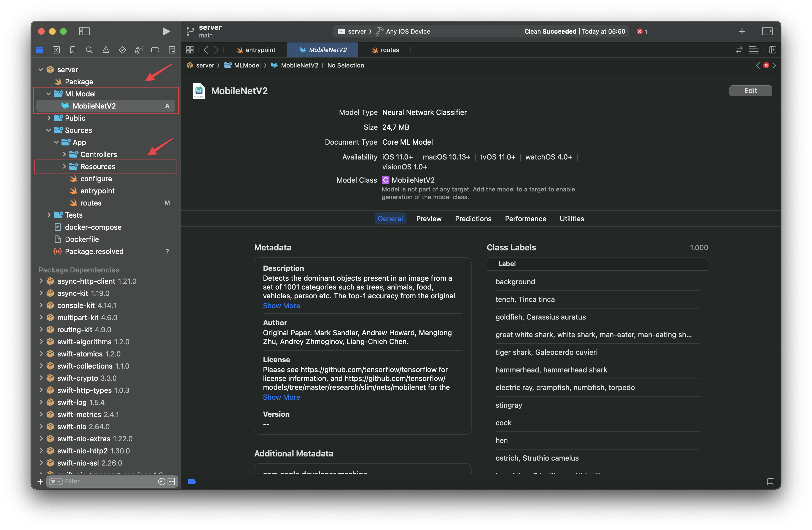The width and height of the screenshot is (812, 530).
Task: Open the Report navigator list icon
Action: (172, 50)
